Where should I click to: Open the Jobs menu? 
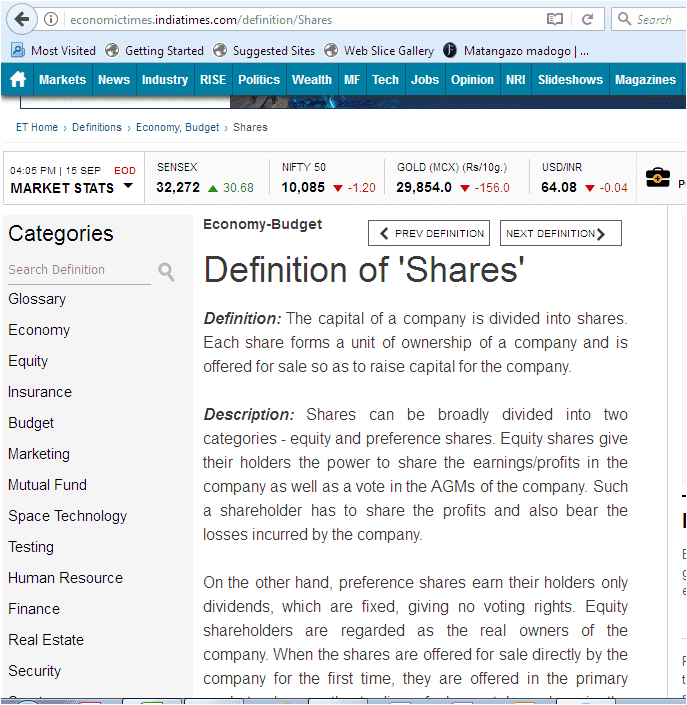coord(425,80)
